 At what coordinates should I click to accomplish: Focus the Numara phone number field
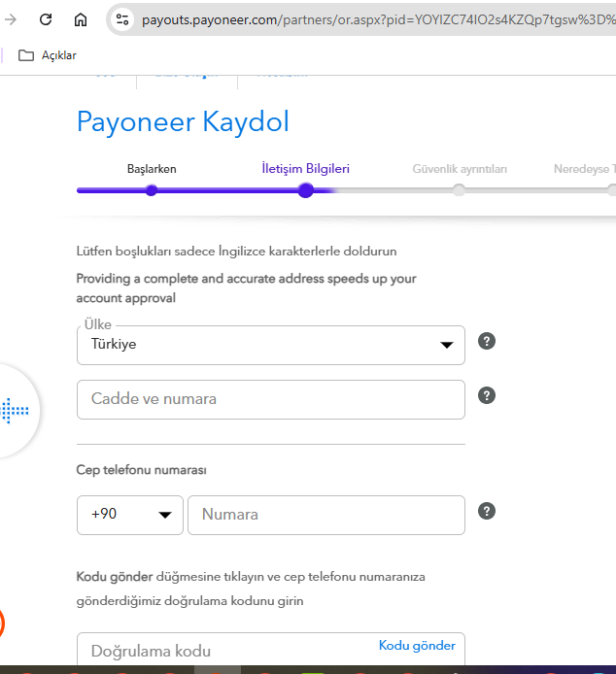point(326,515)
